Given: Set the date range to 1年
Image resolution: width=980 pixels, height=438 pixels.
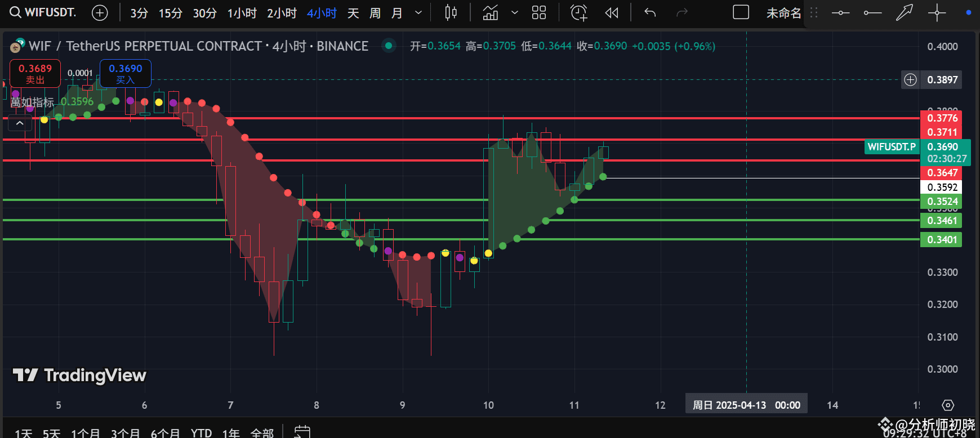Looking at the screenshot, I should click(231, 433).
